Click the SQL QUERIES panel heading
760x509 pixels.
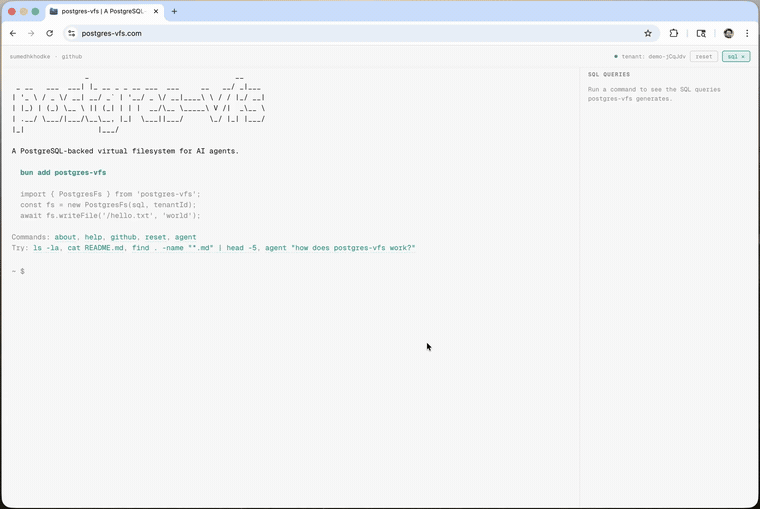(609, 75)
